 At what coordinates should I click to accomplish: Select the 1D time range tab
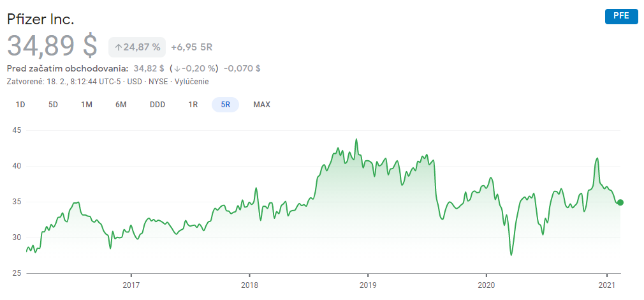click(20, 105)
